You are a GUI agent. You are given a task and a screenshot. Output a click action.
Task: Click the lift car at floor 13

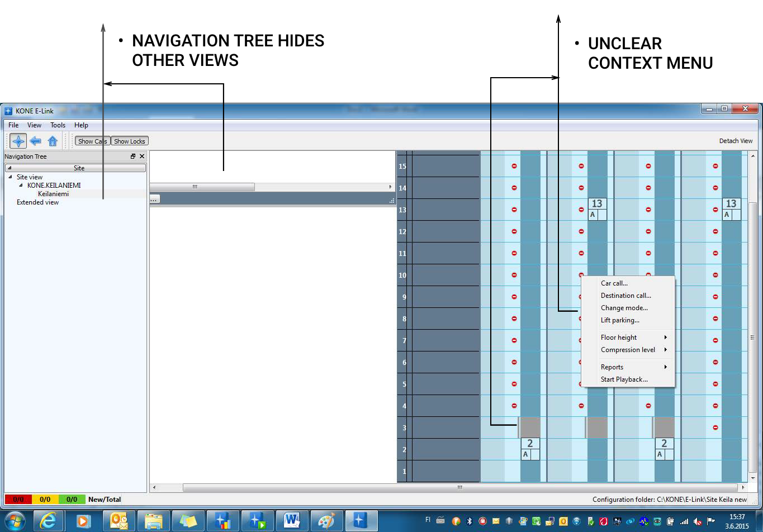(x=597, y=208)
